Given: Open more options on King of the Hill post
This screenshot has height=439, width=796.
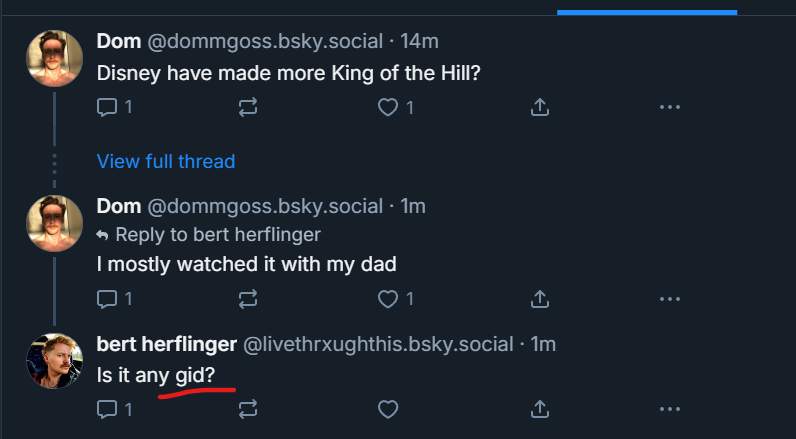Looking at the screenshot, I should (669, 106).
